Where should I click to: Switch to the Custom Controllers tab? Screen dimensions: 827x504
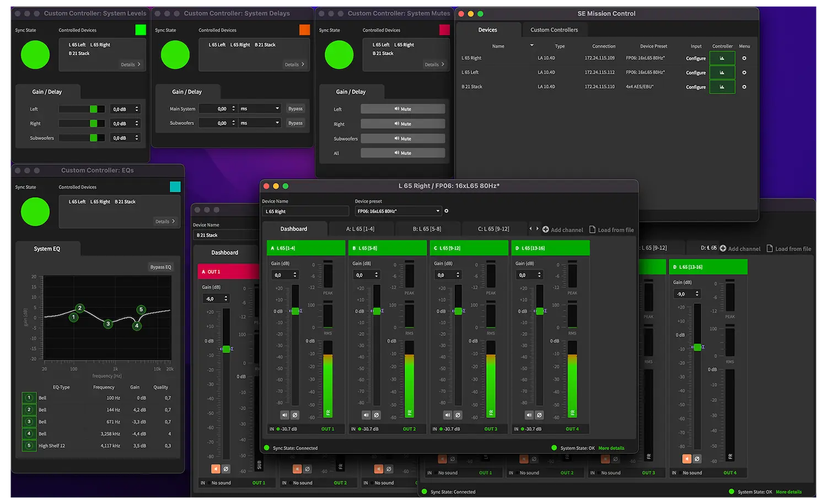coord(554,30)
